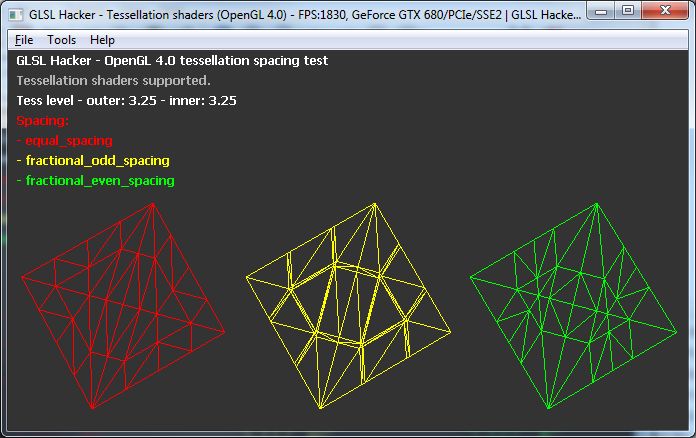Click 'GLSL Hacker - OpenGL 4.0 tessellation spacing test' heading
This screenshot has width=696, height=438.
[x=172, y=60]
